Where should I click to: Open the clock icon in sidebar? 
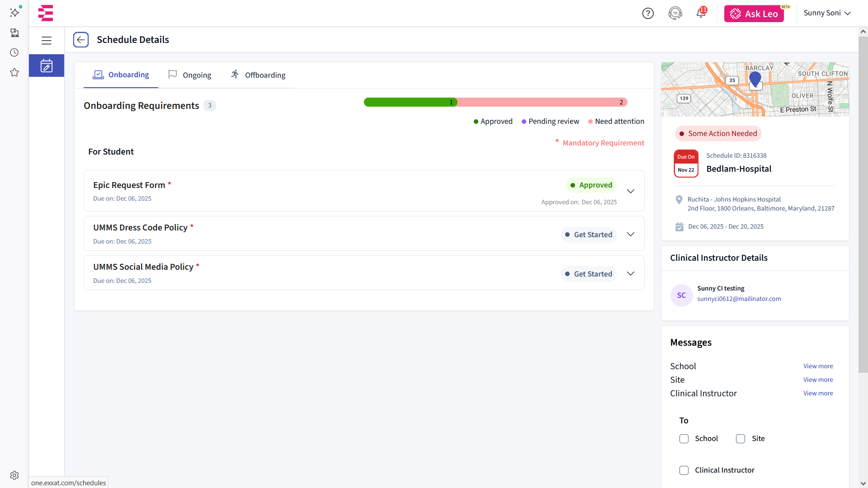click(x=14, y=53)
